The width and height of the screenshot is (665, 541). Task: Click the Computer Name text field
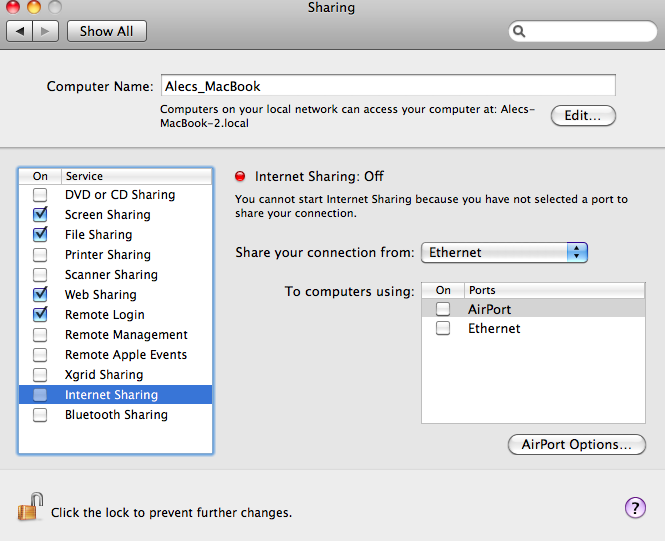pos(387,86)
